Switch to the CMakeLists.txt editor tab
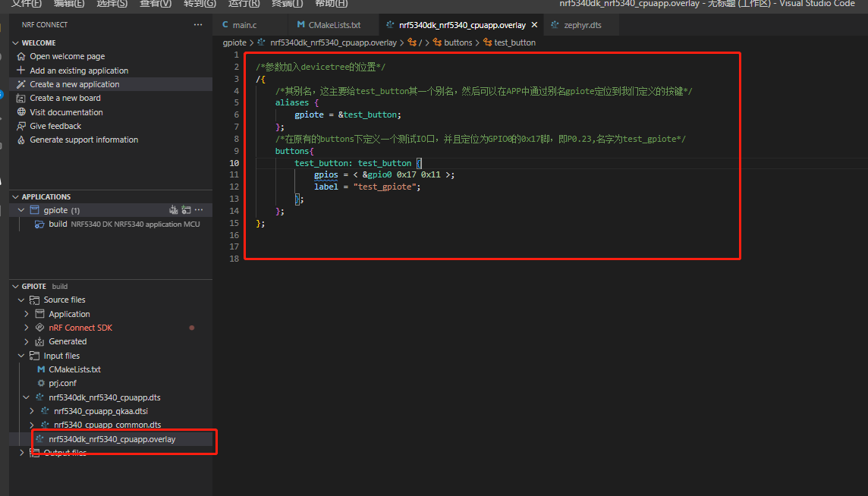This screenshot has height=496, width=868. 335,25
